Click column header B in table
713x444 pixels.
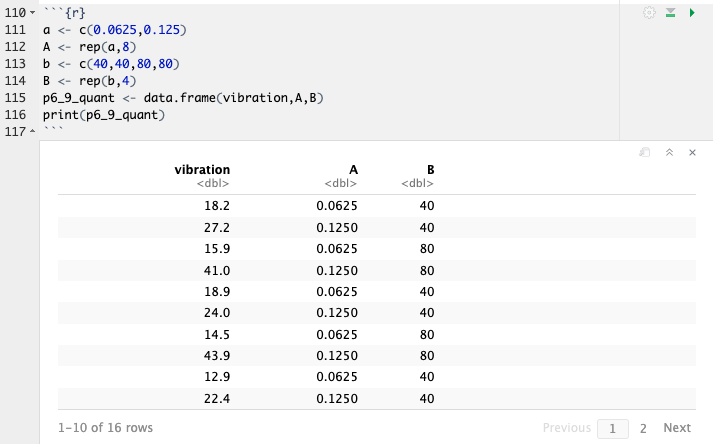430,170
